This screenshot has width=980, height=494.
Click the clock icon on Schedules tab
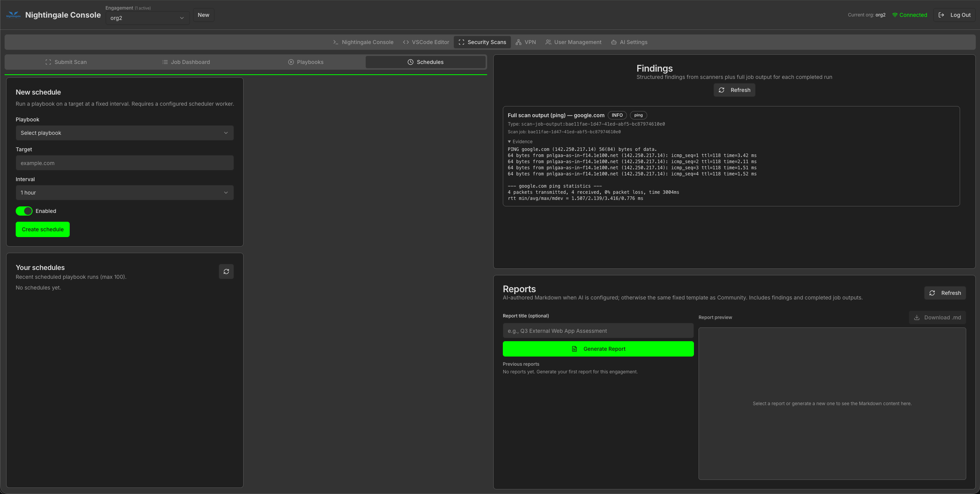click(411, 62)
